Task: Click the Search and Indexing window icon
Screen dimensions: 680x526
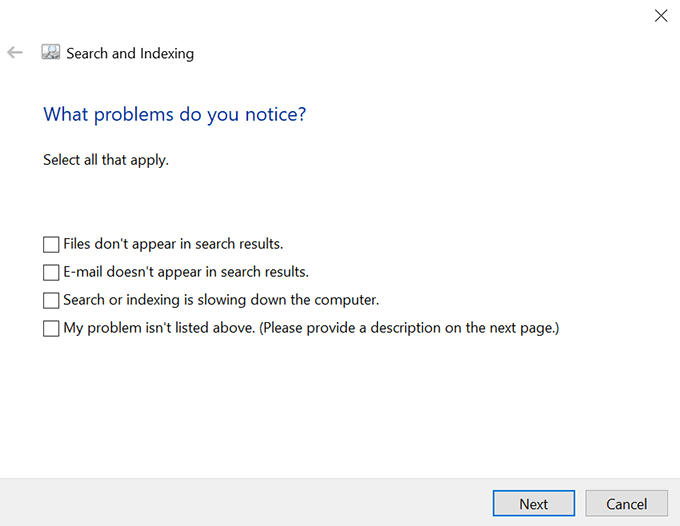Action: pos(51,52)
